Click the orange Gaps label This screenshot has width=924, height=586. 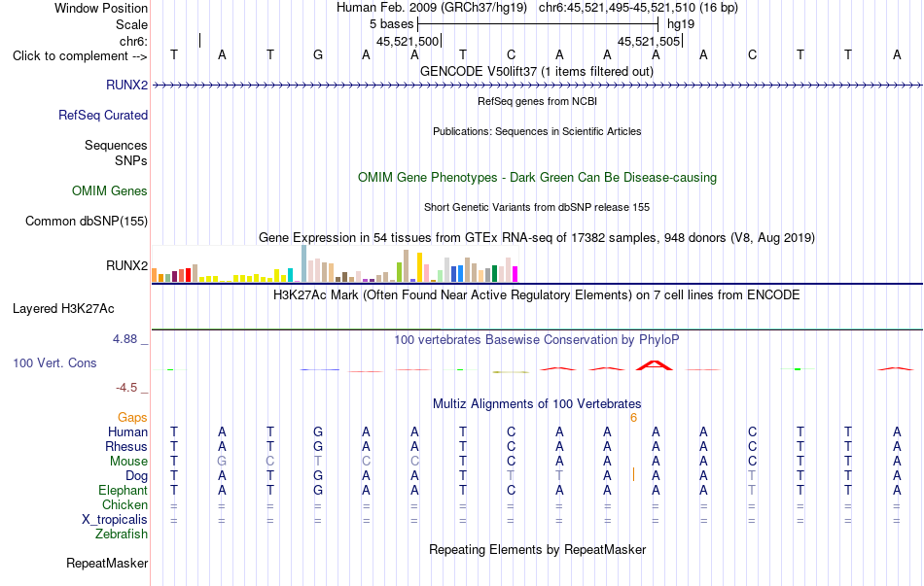pyautogui.click(x=132, y=418)
